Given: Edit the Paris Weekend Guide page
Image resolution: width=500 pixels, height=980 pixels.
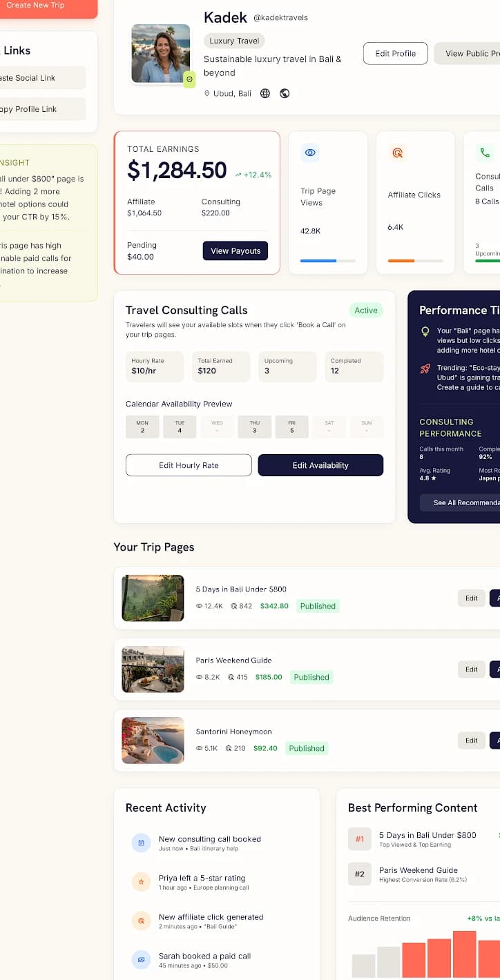Looking at the screenshot, I should 471,669.
